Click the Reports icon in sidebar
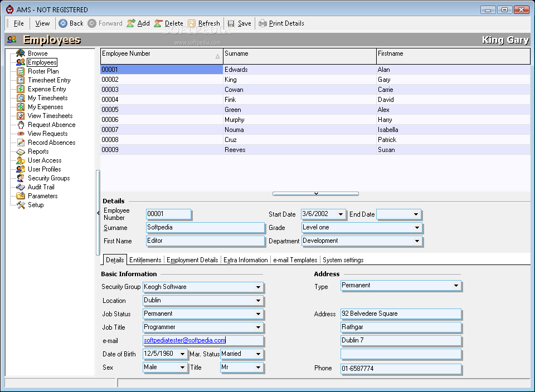Screen dimensions: 535x392 click(21, 151)
